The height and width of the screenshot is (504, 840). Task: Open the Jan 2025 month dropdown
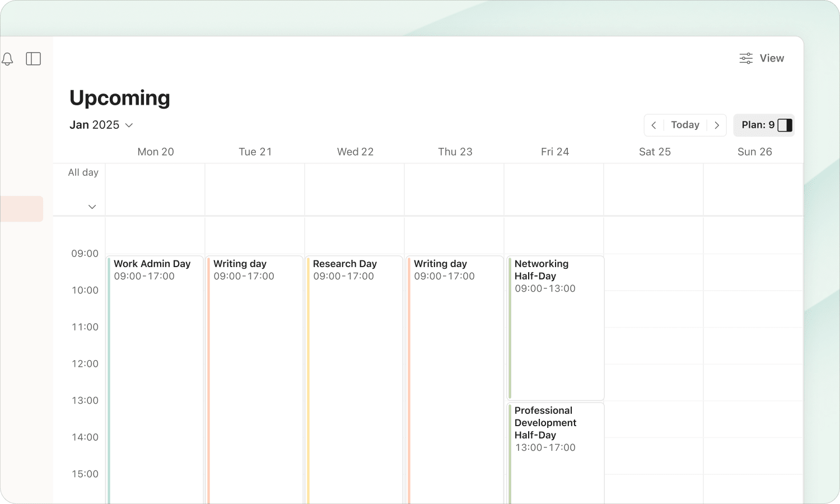point(101,125)
